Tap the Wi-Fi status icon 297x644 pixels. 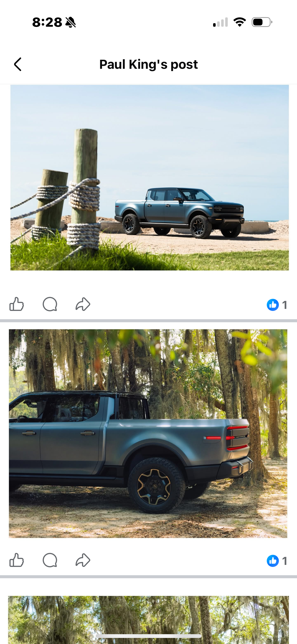tap(240, 22)
